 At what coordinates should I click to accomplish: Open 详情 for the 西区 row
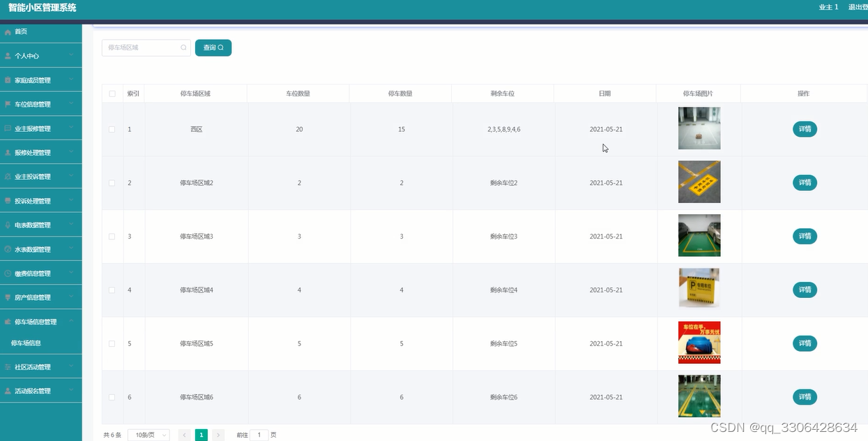tap(804, 129)
